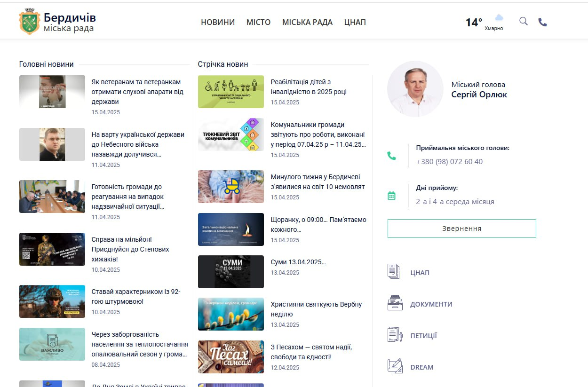
Task: Click the 'Головні новини' section heading
Action: click(x=47, y=64)
